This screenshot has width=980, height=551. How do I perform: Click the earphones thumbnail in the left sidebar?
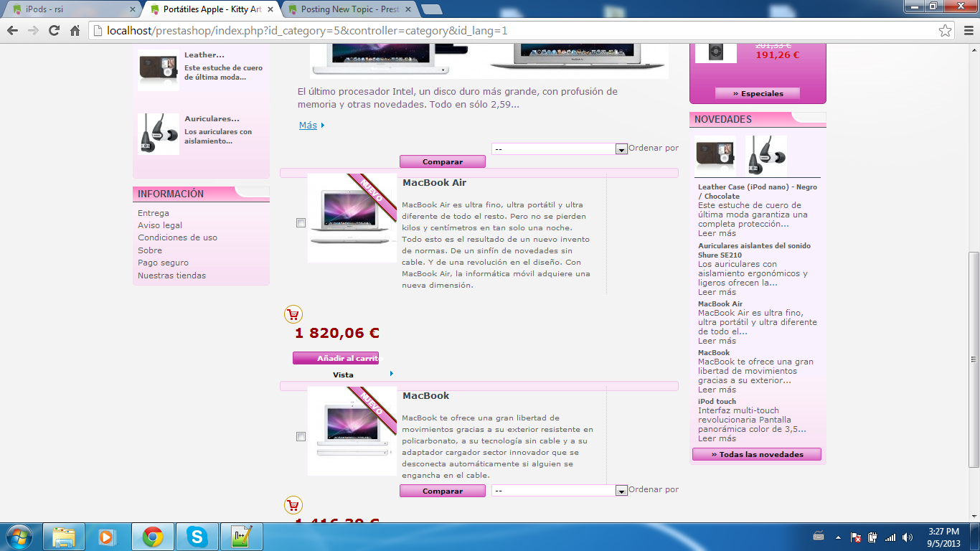pyautogui.click(x=159, y=134)
